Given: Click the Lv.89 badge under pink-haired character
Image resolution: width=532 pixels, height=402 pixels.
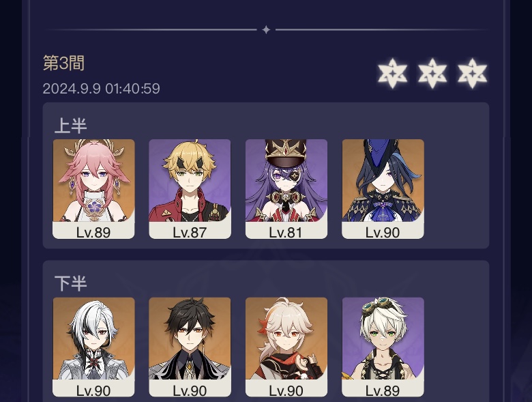Looking at the screenshot, I should coord(93,231).
